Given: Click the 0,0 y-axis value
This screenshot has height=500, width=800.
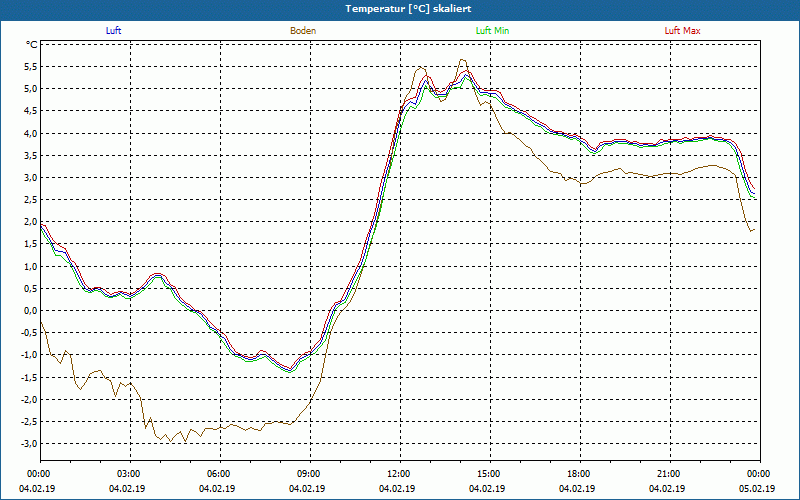Looking at the screenshot, I should [x=30, y=311].
